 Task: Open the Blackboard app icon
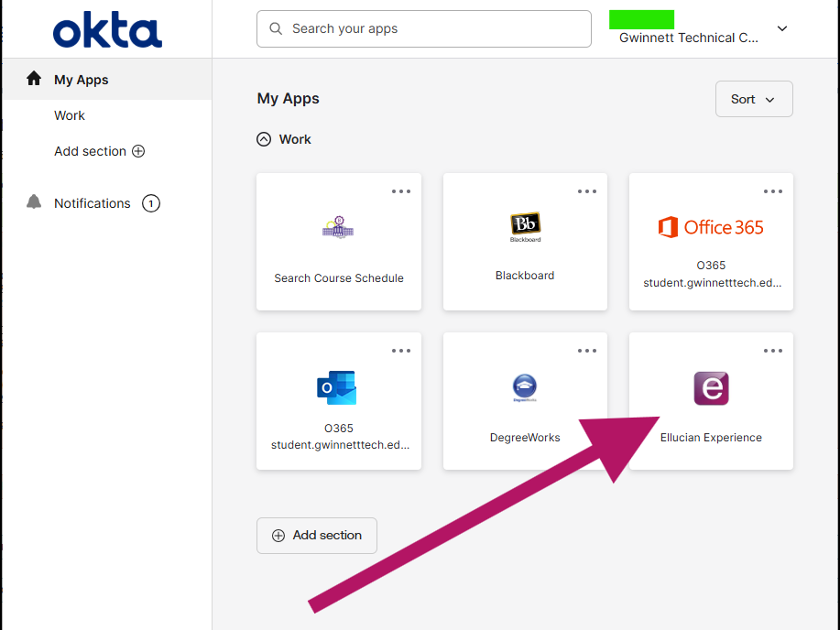525,226
